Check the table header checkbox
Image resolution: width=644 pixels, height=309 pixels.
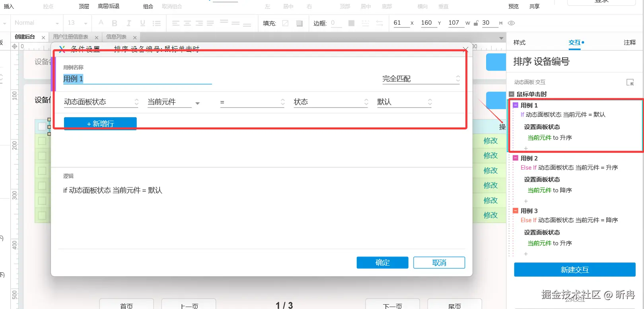coord(42,127)
